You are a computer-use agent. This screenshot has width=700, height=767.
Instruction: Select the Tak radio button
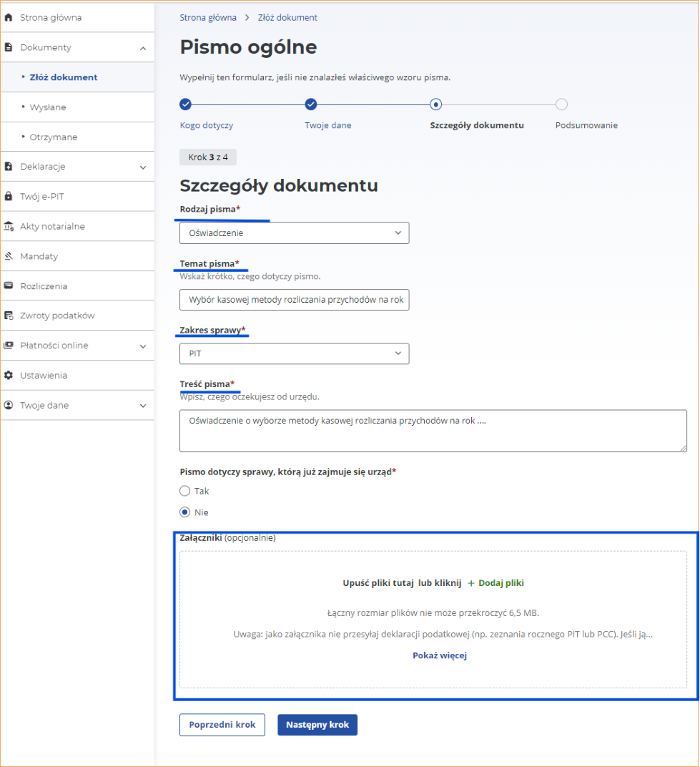[185, 491]
